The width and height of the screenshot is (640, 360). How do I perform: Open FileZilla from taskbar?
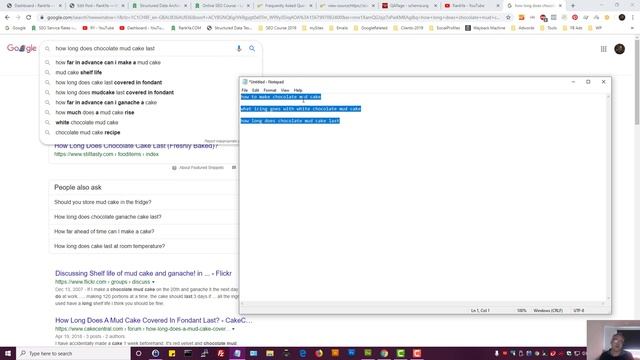221,353
